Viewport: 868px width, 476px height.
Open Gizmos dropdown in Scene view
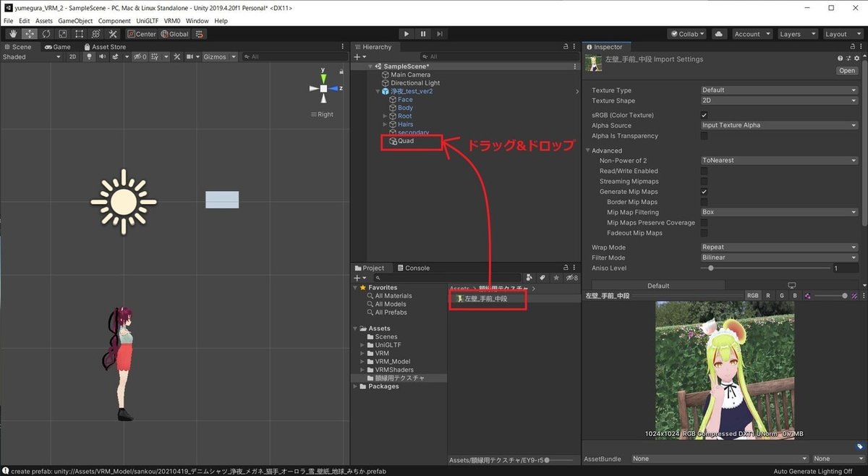218,56
